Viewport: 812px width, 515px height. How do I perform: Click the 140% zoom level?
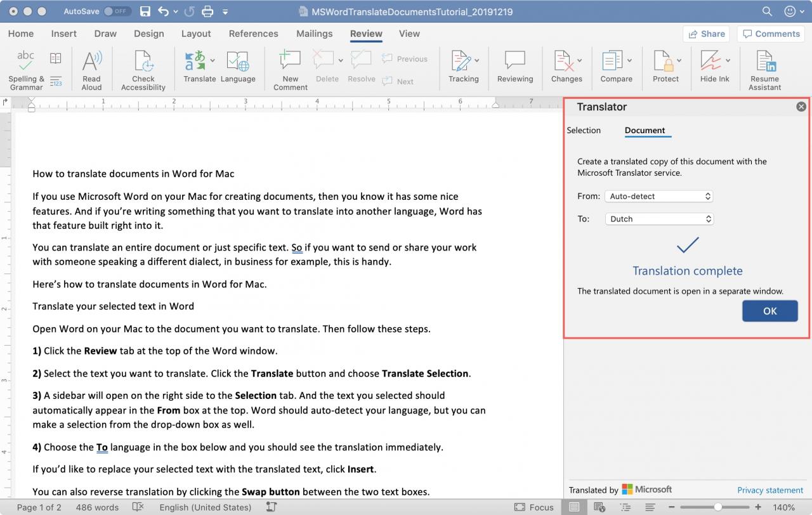point(784,507)
